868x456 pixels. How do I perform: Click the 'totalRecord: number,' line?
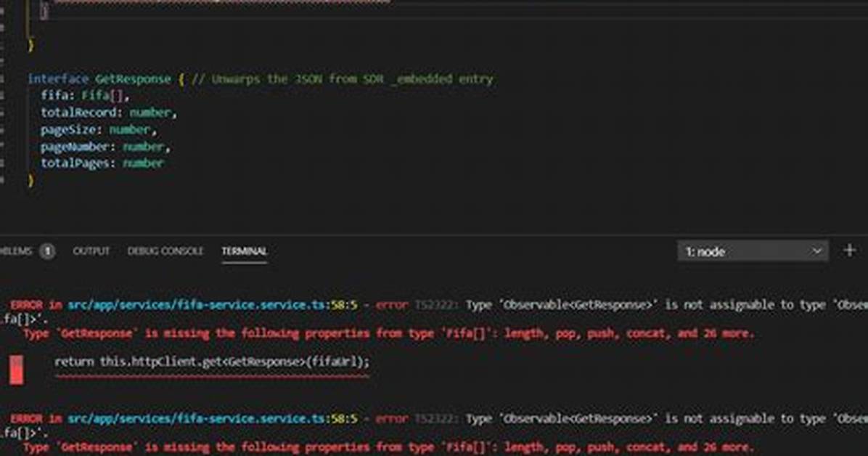point(109,113)
